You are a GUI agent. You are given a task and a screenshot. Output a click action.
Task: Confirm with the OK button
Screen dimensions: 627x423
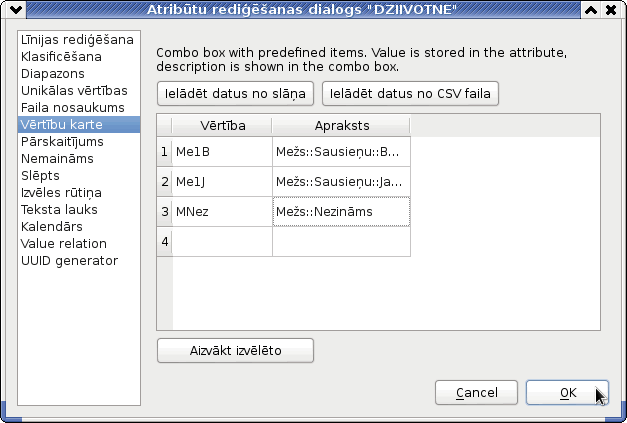(x=567, y=393)
